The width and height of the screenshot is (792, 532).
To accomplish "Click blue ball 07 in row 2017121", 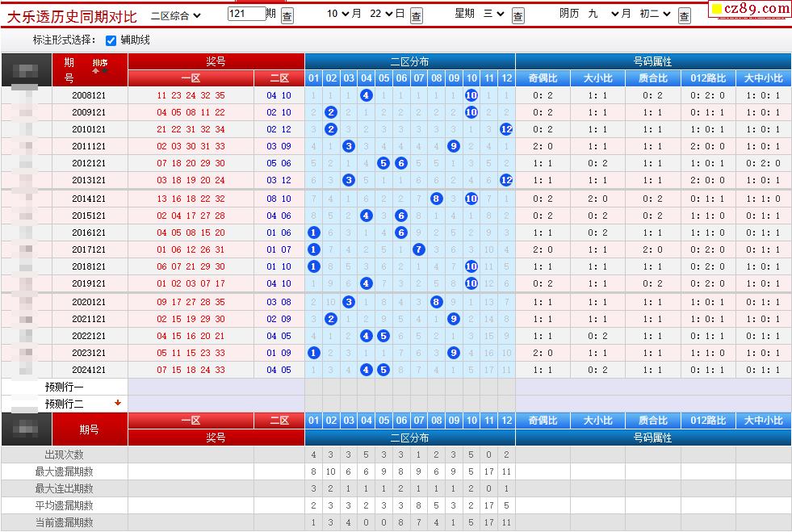I will 418,249.
